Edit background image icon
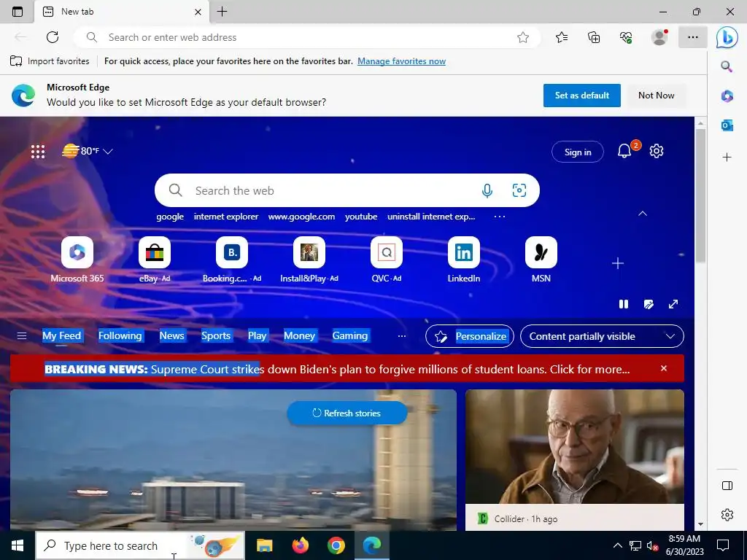747x560 pixels. [649, 304]
